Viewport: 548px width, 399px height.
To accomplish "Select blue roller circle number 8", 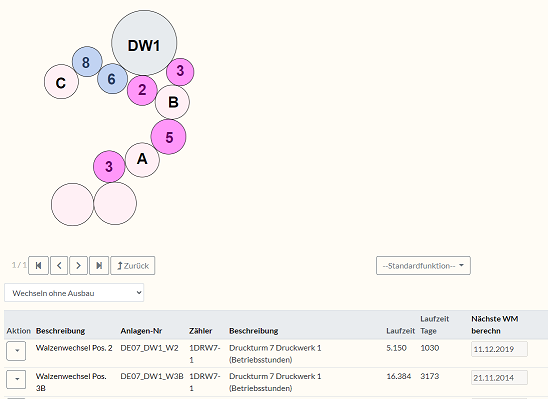I will coord(87,61).
